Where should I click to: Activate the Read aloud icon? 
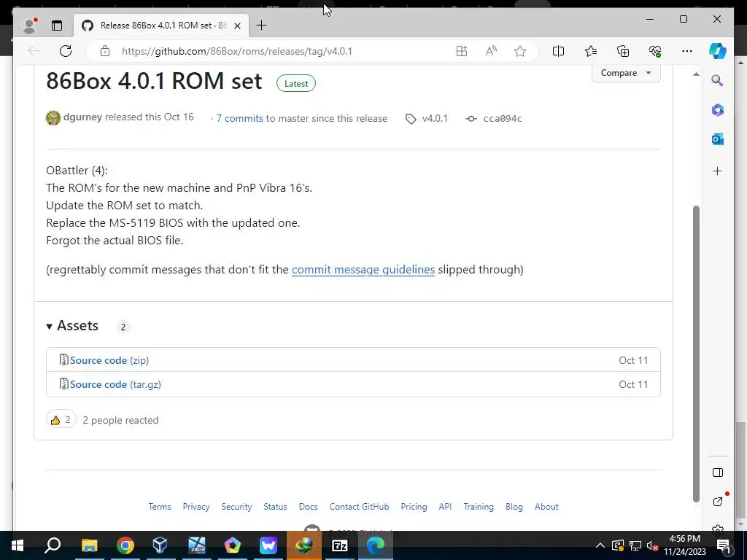pos(491,51)
